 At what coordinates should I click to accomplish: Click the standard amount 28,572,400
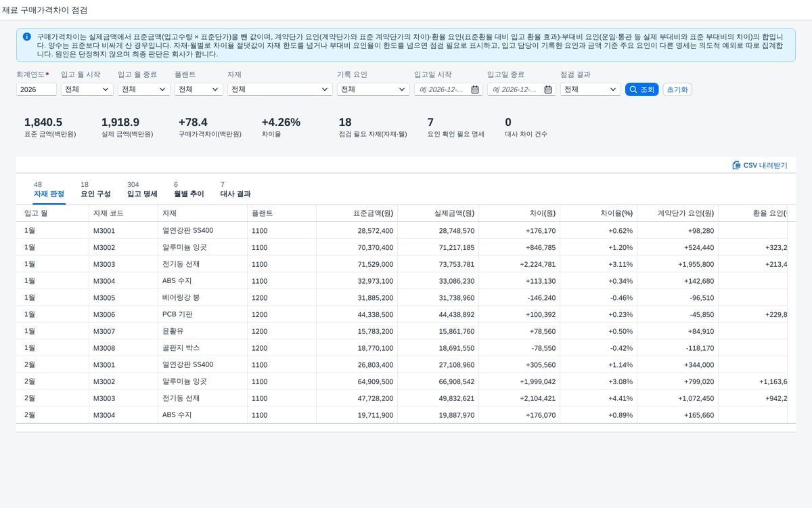376,231
